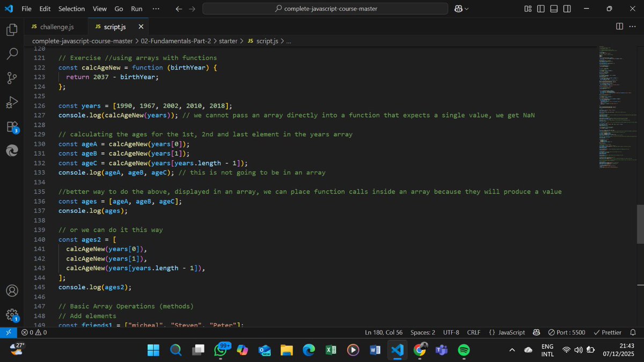Show hidden system tray icons chevron
The image size is (644, 362).
pyautogui.click(x=511, y=350)
